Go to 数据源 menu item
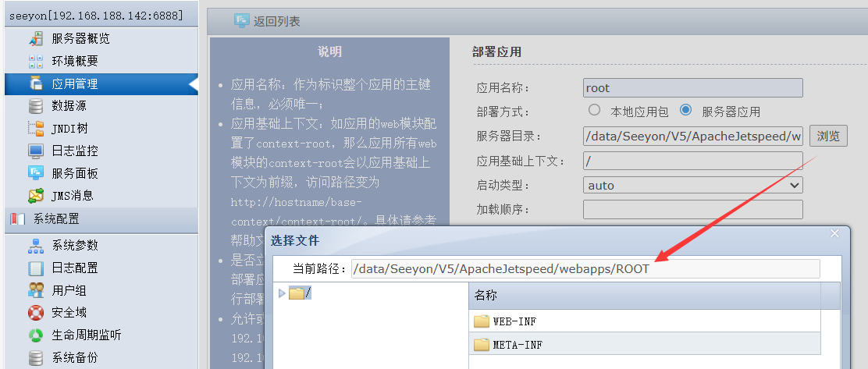This screenshot has height=369, width=868. [69, 106]
